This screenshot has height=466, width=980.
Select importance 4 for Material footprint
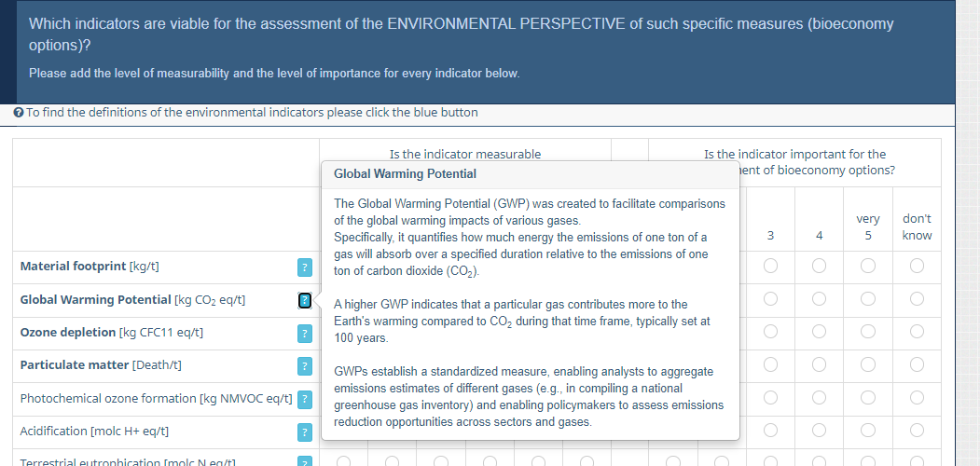click(819, 267)
